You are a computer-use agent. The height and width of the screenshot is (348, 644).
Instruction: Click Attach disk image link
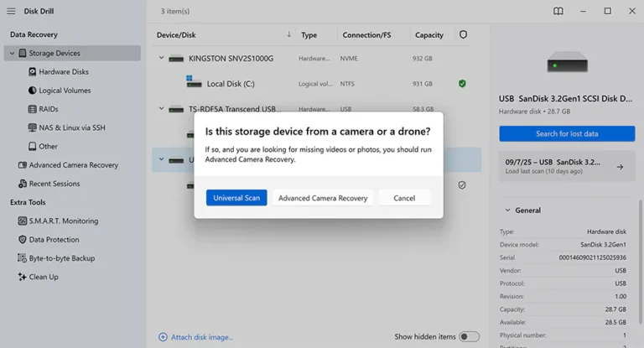202,337
